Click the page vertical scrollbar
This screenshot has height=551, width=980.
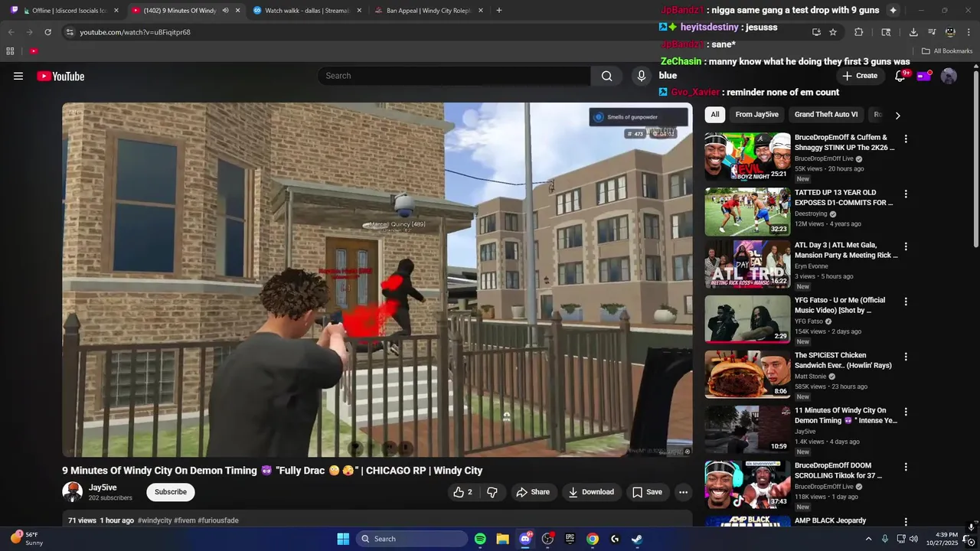click(x=975, y=159)
